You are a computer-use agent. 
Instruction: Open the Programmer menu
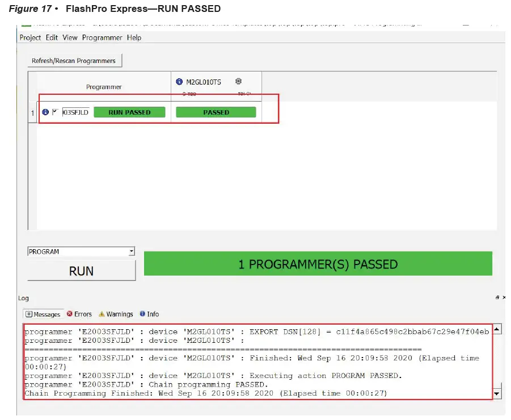pyautogui.click(x=102, y=38)
